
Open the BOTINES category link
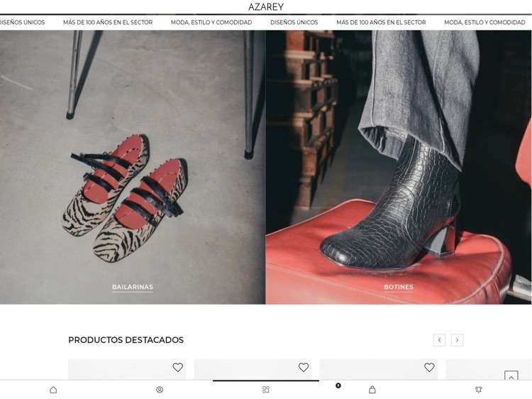[x=399, y=287]
